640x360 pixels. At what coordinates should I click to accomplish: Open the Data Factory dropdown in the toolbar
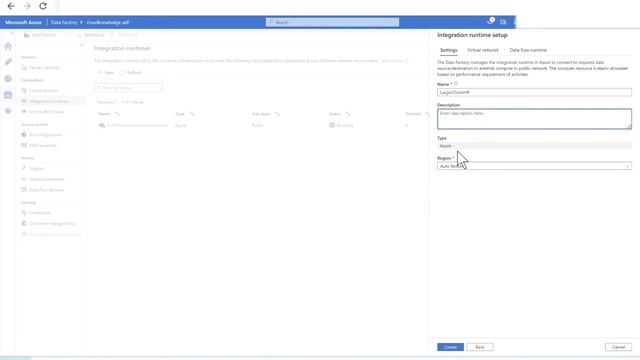45,36
